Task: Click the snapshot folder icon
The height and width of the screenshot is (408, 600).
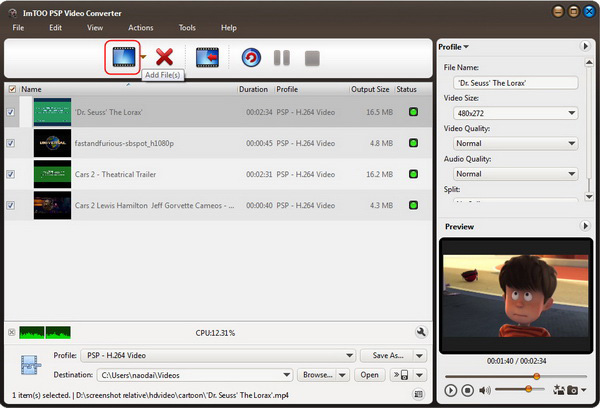Action: (559, 390)
